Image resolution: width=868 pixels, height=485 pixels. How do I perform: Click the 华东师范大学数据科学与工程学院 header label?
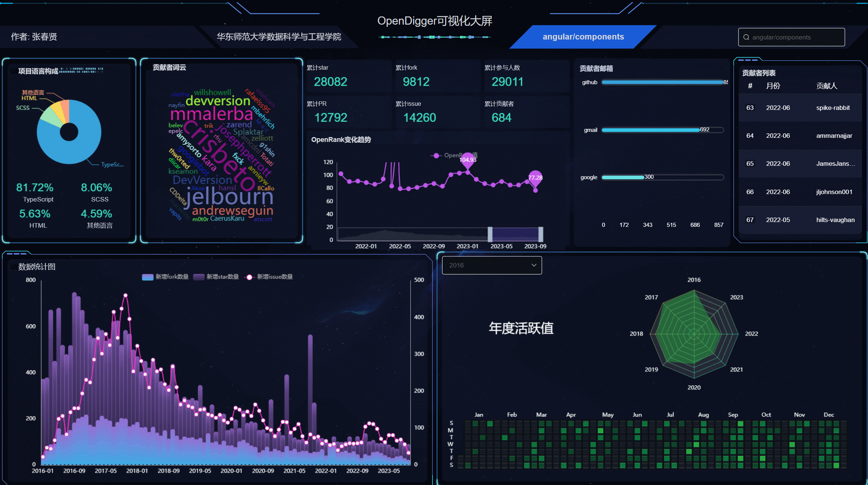[x=279, y=37]
